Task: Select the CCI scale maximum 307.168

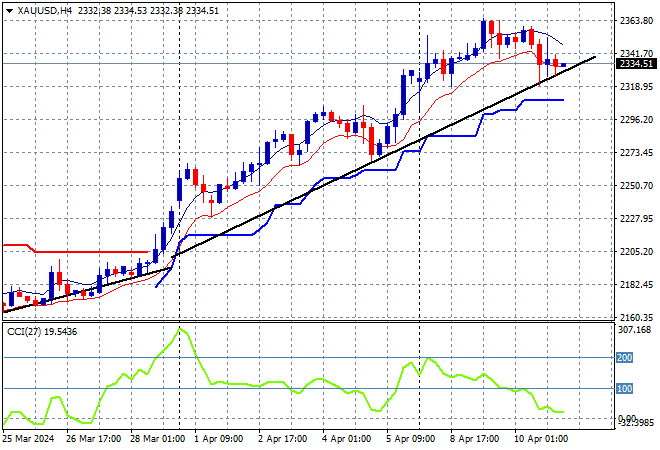Action: click(634, 330)
